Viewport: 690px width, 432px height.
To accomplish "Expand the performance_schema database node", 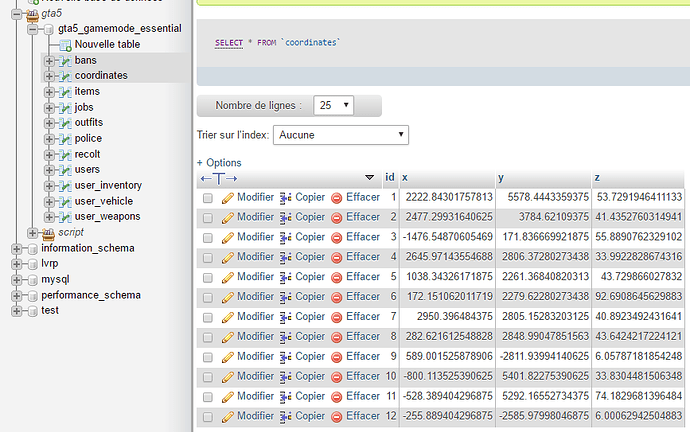I will coord(16,296).
